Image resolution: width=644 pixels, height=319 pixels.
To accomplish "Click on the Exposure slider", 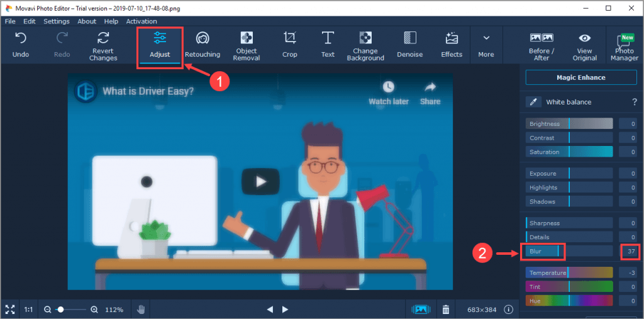I will (569, 174).
